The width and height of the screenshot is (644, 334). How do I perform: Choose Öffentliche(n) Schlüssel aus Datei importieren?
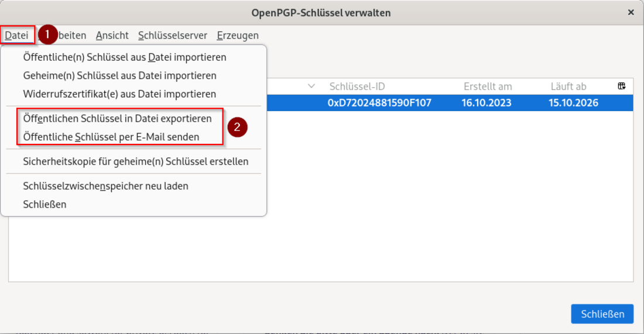133,57
